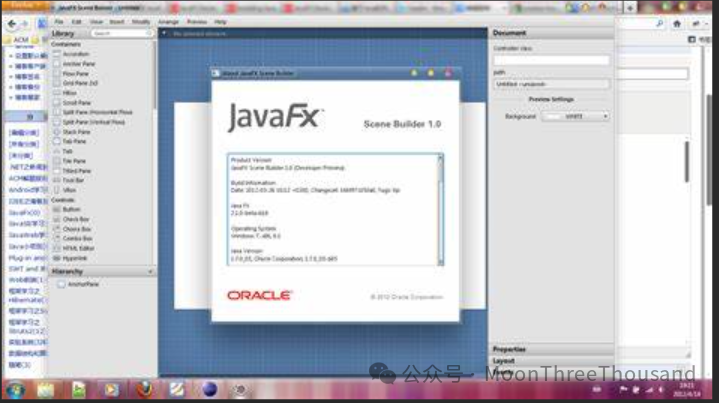Open the Background WHITE dropdown
This screenshot has height=403, width=719.
click(575, 116)
